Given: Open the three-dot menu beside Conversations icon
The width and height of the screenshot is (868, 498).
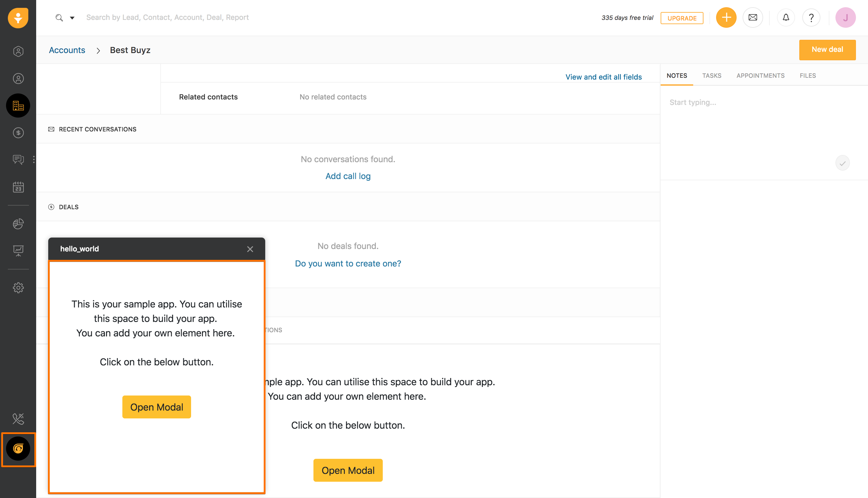Looking at the screenshot, I should [x=34, y=159].
